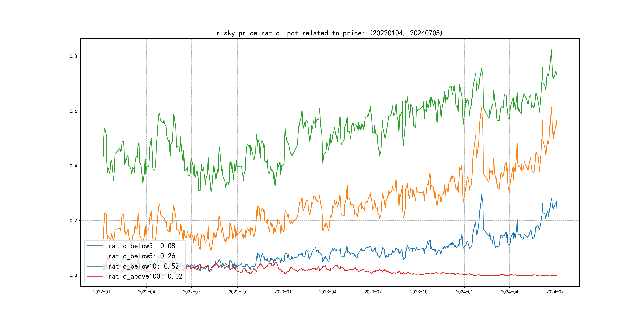Click the blue ratio_below3 legend line swatch
This screenshot has width=644, height=322.
pyautogui.click(x=94, y=246)
